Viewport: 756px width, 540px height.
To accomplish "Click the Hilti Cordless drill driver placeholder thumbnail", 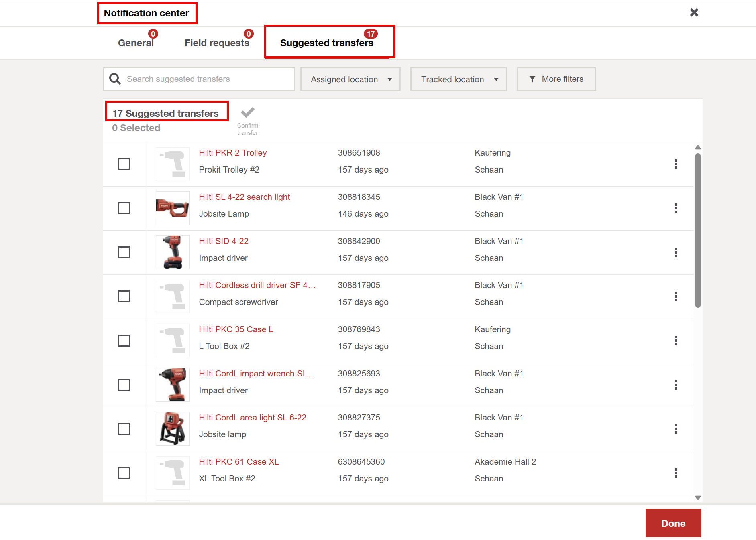I will pos(173,296).
